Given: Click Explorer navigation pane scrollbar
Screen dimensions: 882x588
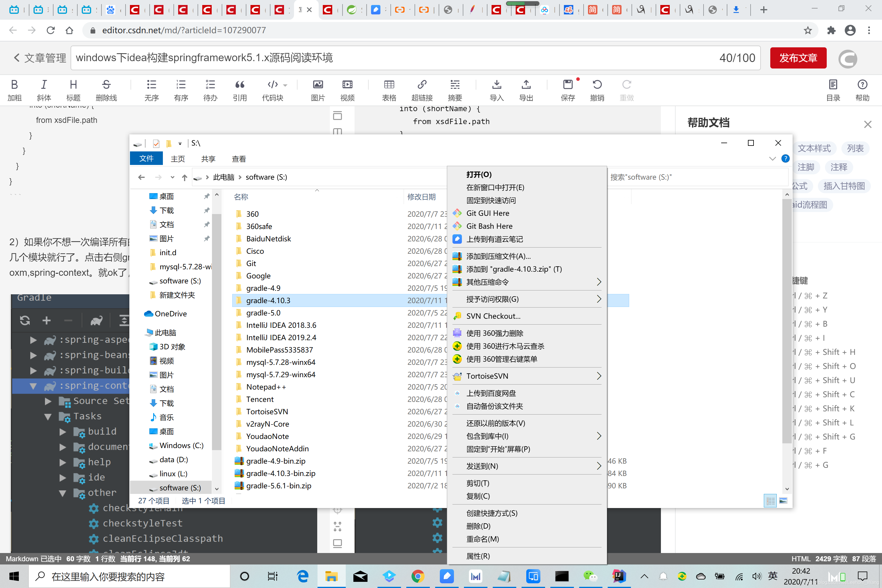Looking at the screenshot, I should tap(216, 332).
